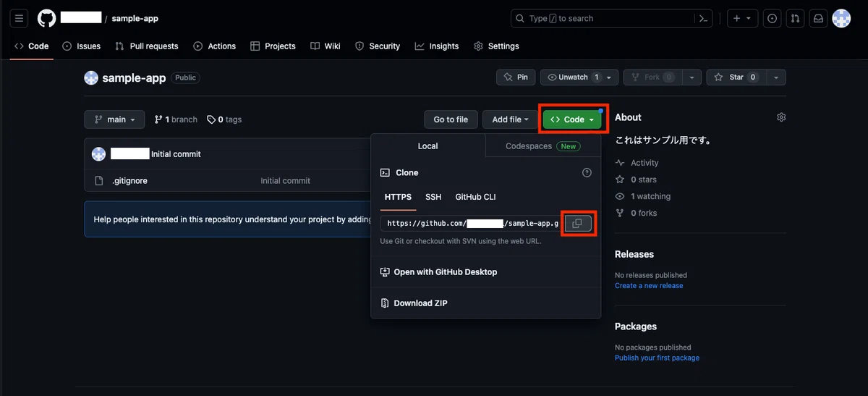868x396 pixels.
Task: Go to GitHub home via Octocat logo
Action: coord(46,18)
